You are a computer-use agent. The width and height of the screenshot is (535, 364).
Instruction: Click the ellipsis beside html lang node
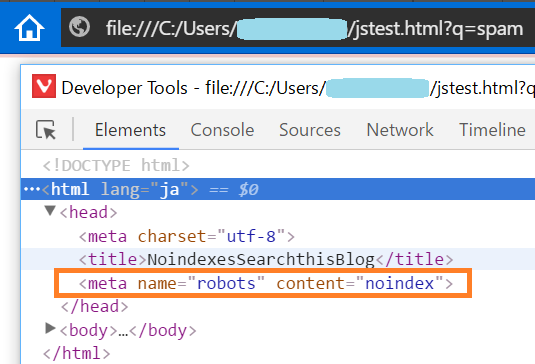tap(32, 189)
